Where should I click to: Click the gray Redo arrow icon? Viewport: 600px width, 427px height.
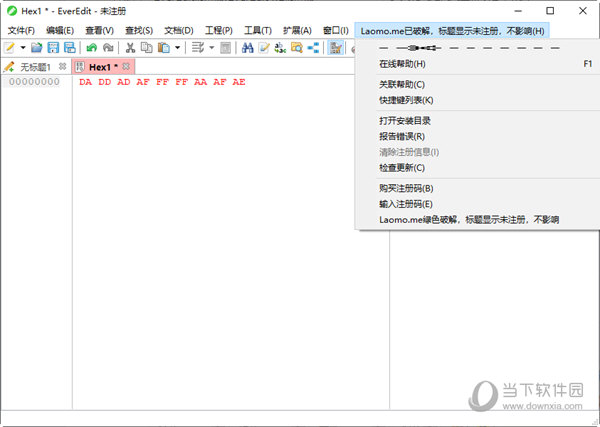click(x=108, y=48)
